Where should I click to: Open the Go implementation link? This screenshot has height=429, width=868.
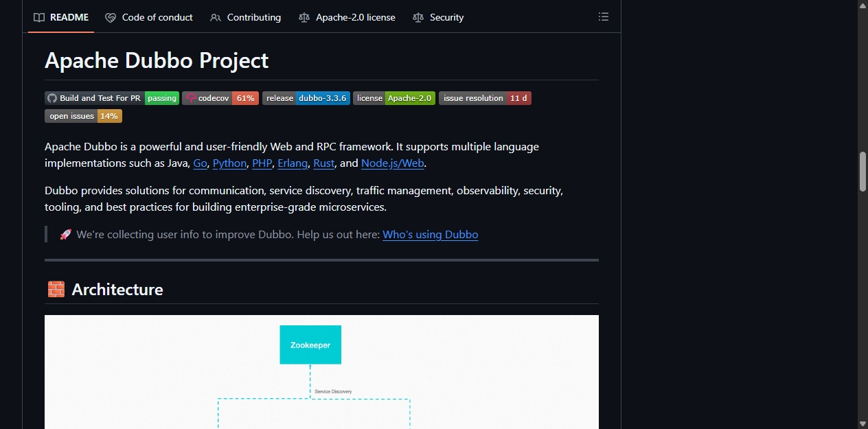click(x=200, y=163)
